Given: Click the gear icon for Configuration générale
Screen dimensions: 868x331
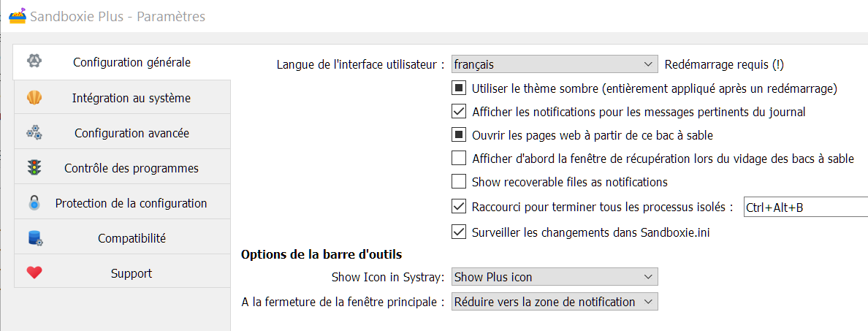Looking at the screenshot, I should click(34, 61).
